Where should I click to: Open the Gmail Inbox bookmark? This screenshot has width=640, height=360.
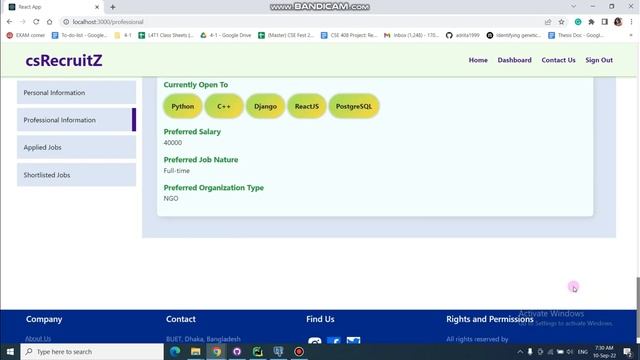click(411, 36)
